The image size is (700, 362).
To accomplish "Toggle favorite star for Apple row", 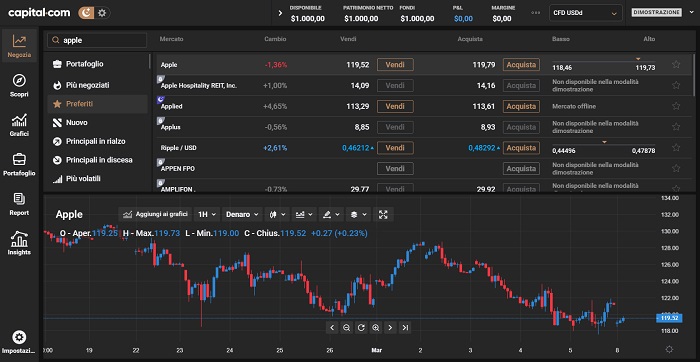I will point(676,65).
